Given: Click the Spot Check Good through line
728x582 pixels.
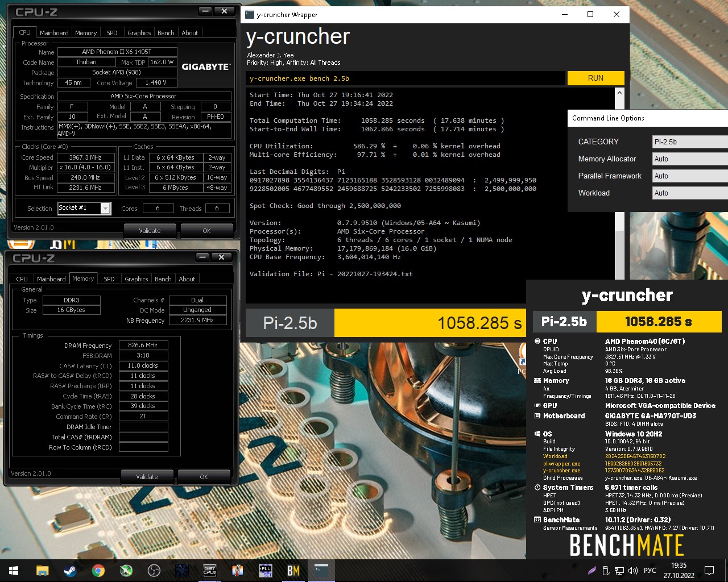Looking at the screenshot, I should (x=325, y=206).
